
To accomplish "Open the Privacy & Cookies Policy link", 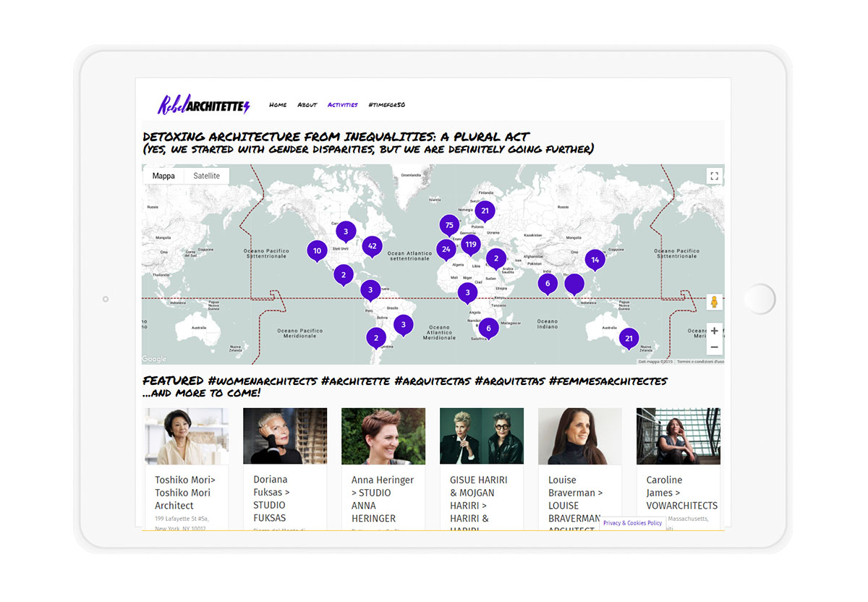I will click(x=633, y=523).
